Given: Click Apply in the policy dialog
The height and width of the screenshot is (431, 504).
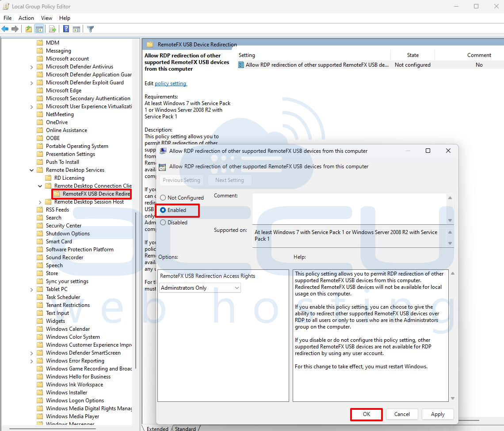Looking at the screenshot, I should pyautogui.click(x=438, y=414).
